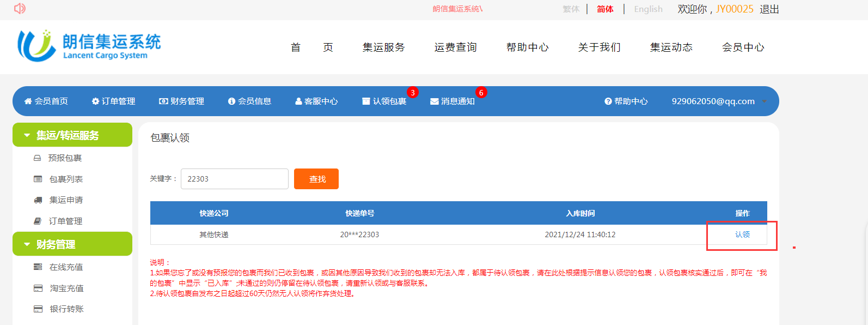Open the blue bar 帮助中心 question icon

pos(626,101)
